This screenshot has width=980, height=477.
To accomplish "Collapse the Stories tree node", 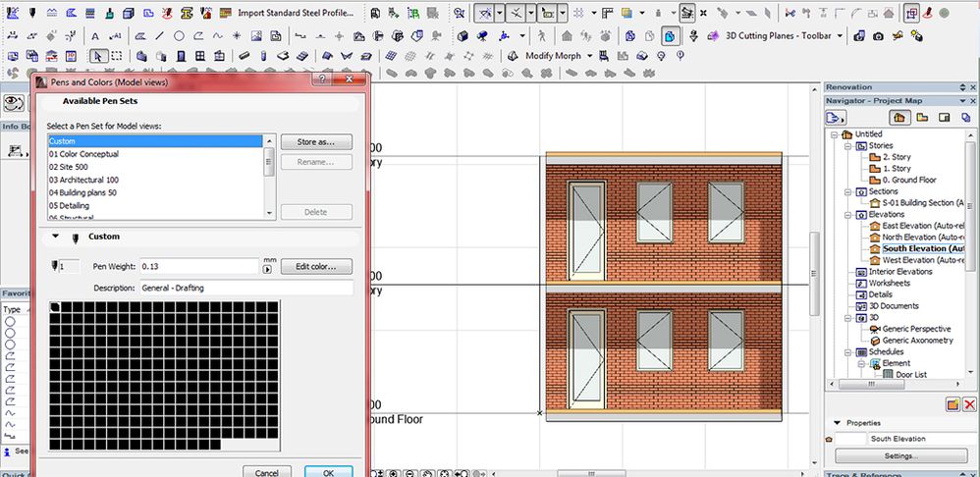I will [846, 145].
